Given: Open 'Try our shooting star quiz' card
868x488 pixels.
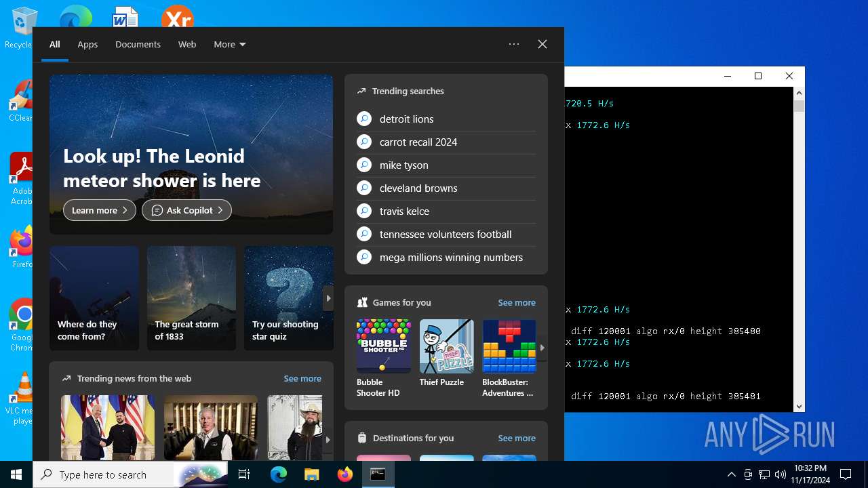Looking at the screenshot, I should [x=288, y=298].
